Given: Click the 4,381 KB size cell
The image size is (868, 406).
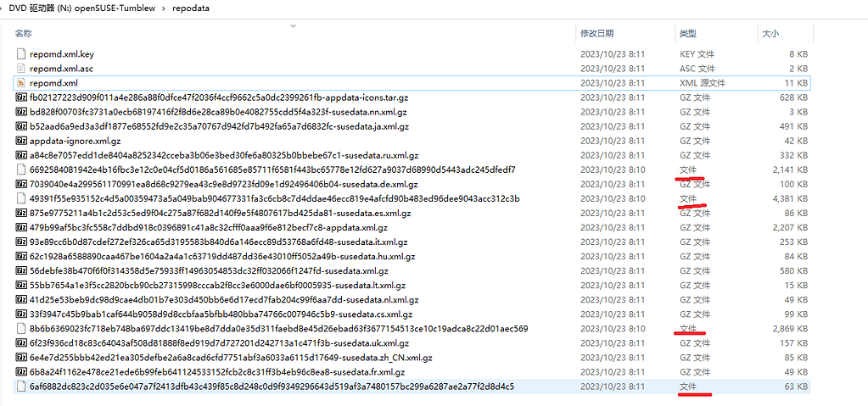Looking at the screenshot, I should click(790, 198).
